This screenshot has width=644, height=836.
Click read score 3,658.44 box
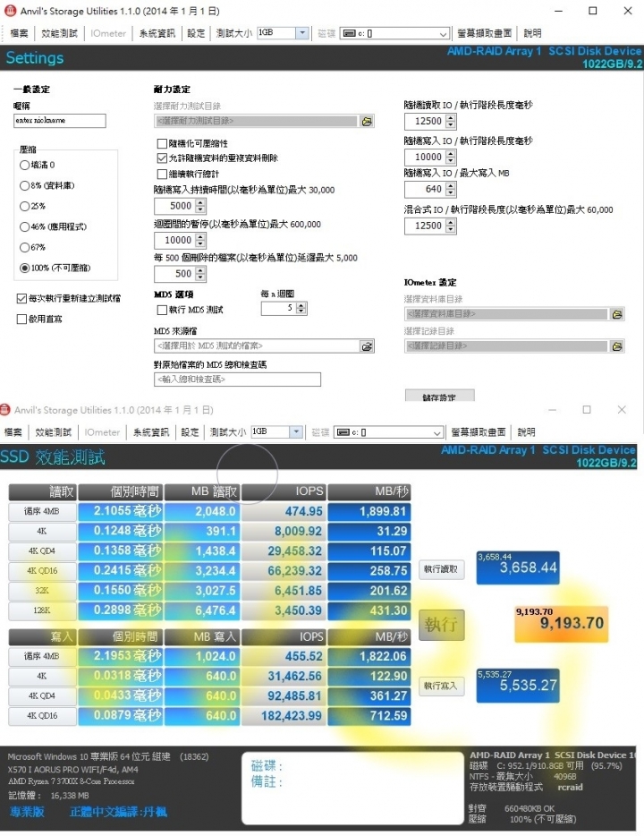click(x=518, y=567)
